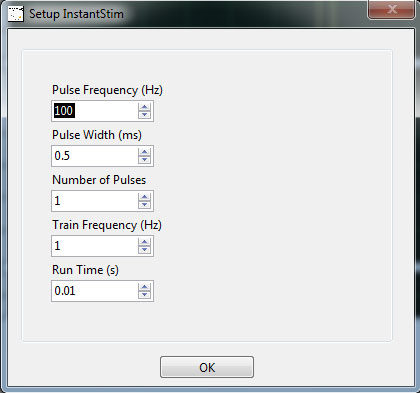The image size is (420, 393).
Task: Lower Train Frequency using down arrow
Action: pyautogui.click(x=144, y=250)
